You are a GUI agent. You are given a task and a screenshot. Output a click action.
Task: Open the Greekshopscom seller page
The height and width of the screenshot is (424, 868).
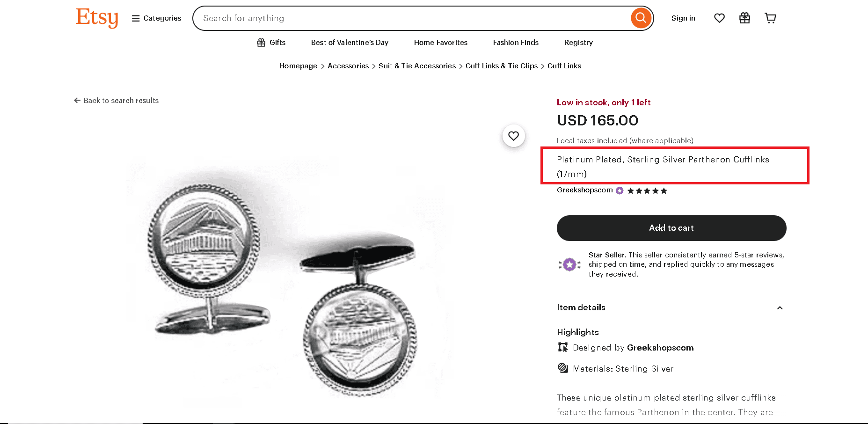[584, 190]
